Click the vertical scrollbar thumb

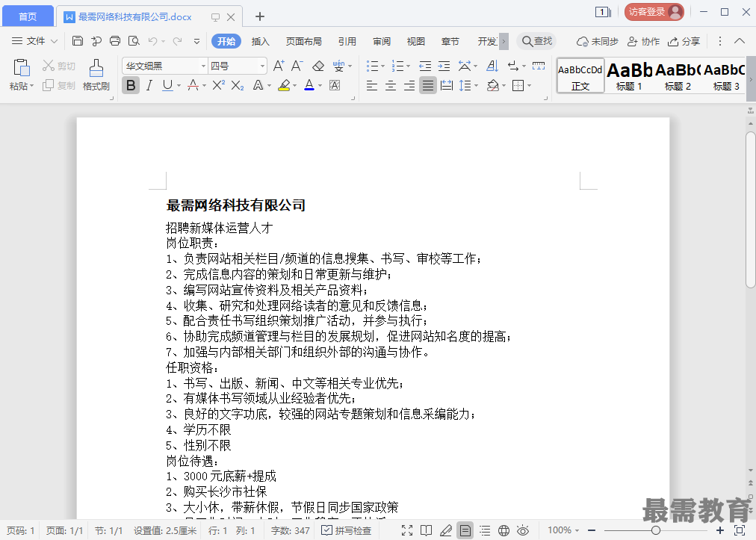(751, 210)
